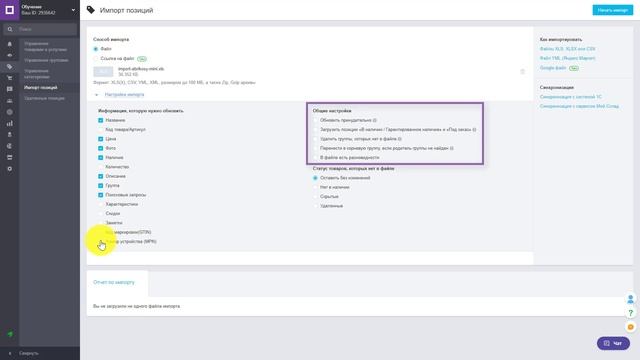640x360 pixels.
Task: Check the "Количество" checkbox
Action: (x=100, y=167)
